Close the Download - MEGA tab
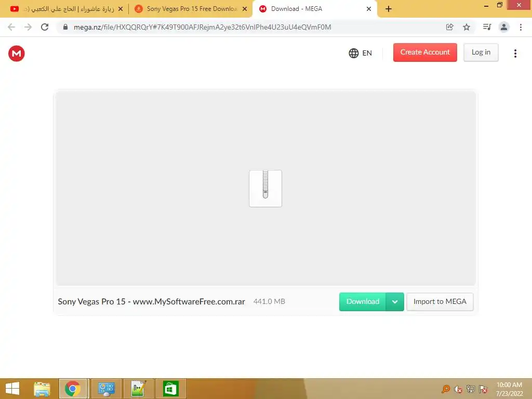 (369, 9)
